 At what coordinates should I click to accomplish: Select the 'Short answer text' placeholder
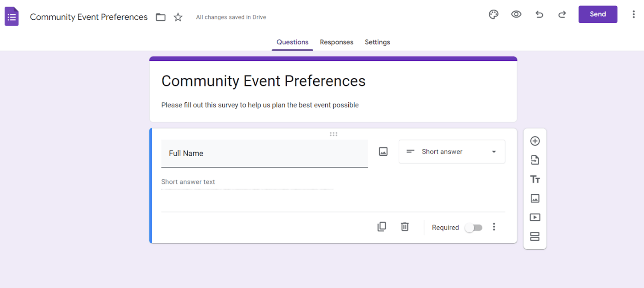(x=188, y=182)
